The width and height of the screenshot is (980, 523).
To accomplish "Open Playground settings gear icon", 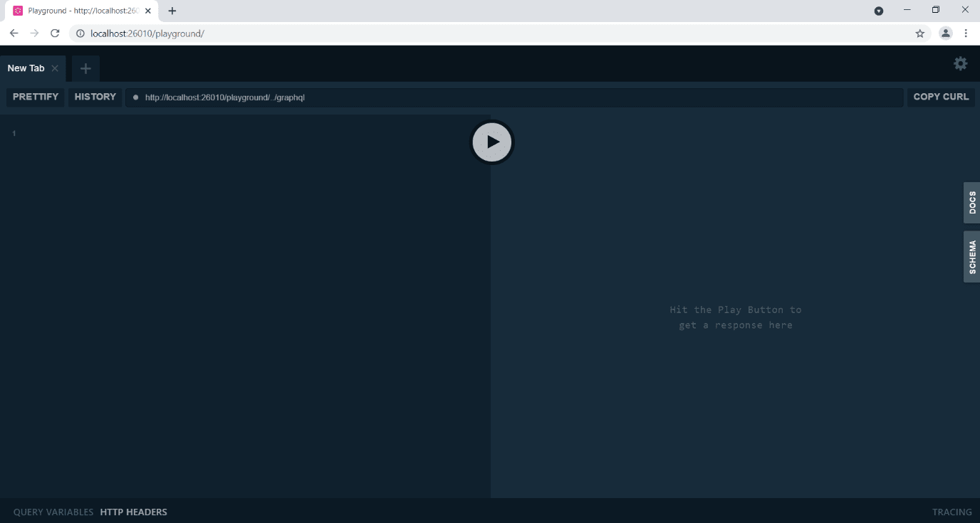I will (960, 63).
